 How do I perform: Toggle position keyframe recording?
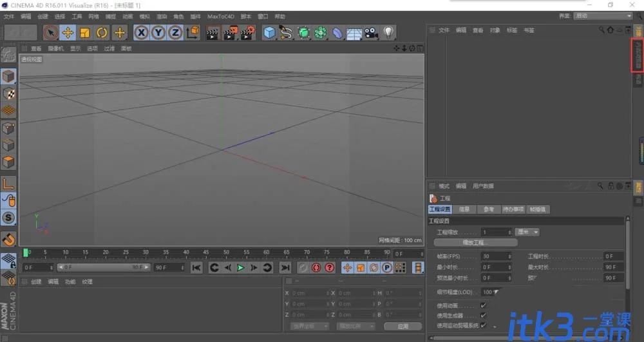(347, 268)
